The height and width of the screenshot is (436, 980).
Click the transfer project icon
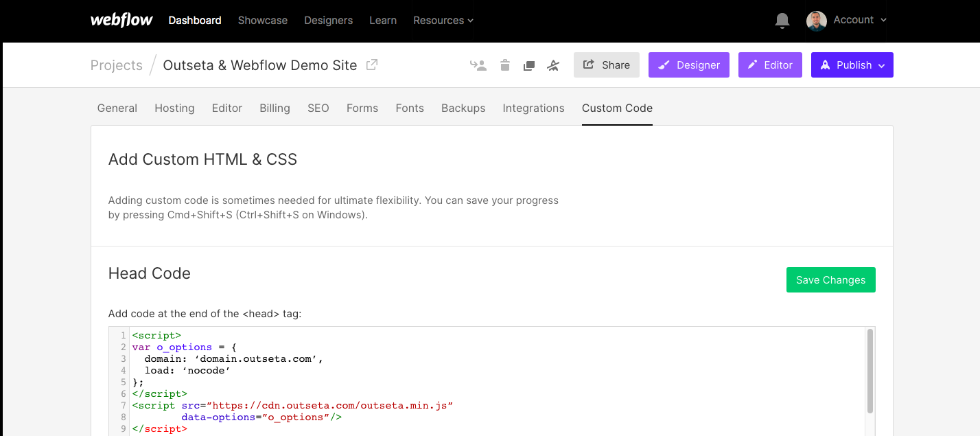pyautogui.click(x=478, y=65)
